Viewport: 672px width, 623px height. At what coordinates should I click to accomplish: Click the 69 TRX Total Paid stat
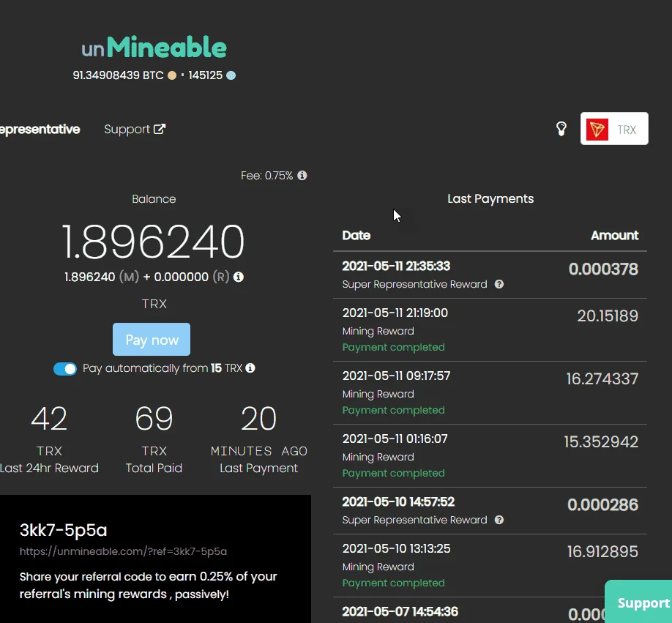[154, 439]
